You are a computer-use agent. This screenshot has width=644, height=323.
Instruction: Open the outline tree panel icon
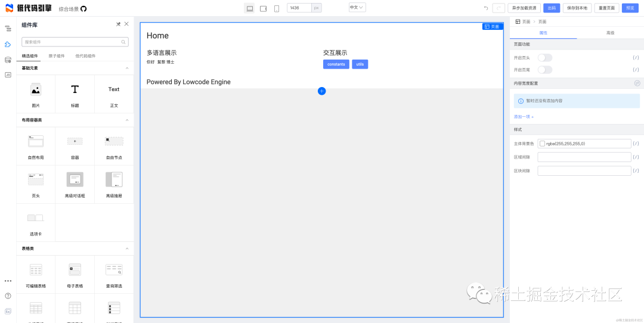point(8,29)
